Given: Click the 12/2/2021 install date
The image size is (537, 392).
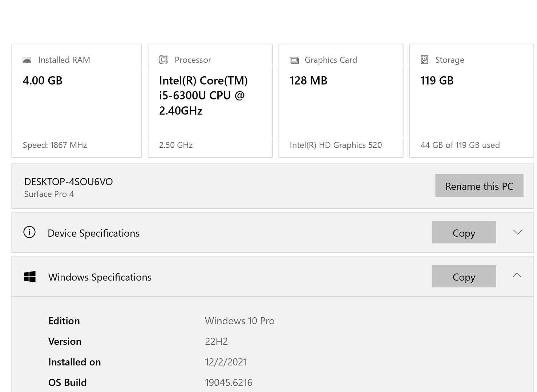Looking at the screenshot, I should tap(226, 362).
